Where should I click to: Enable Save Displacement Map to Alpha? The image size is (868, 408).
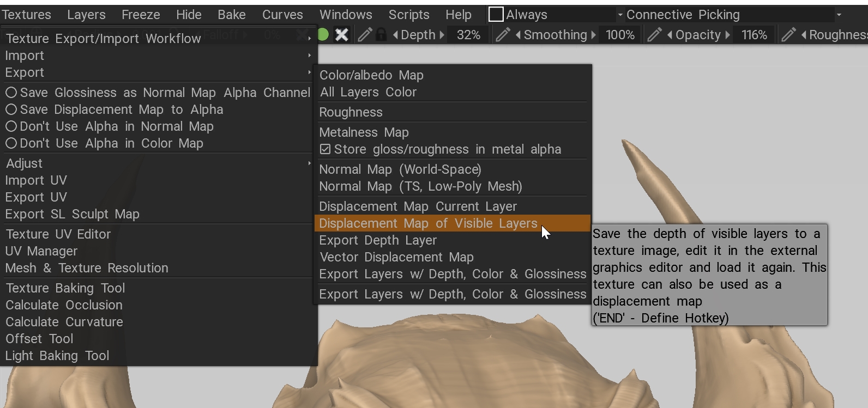tap(114, 109)
